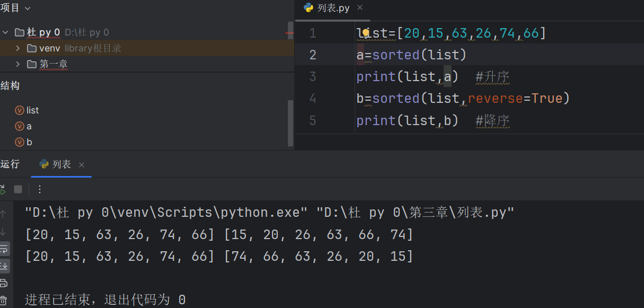Select variable list in the structure panel
This screenshot has height=308, width=644.
[x=32, y=110]
